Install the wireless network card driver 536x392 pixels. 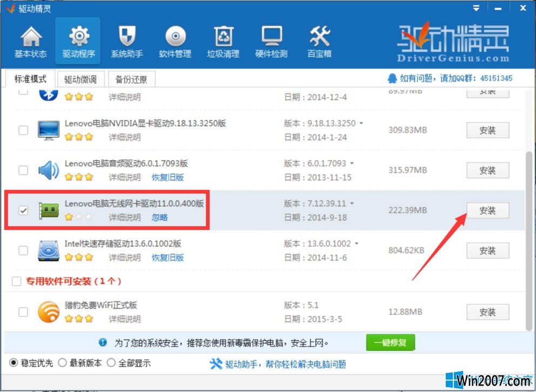[x=487, y=211]
